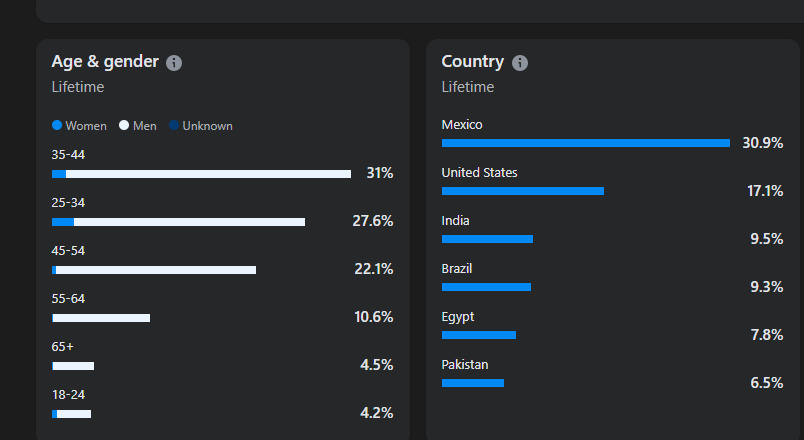Click the Country card heading
This screenshot has width=804, height=440.
click(474, 62)
